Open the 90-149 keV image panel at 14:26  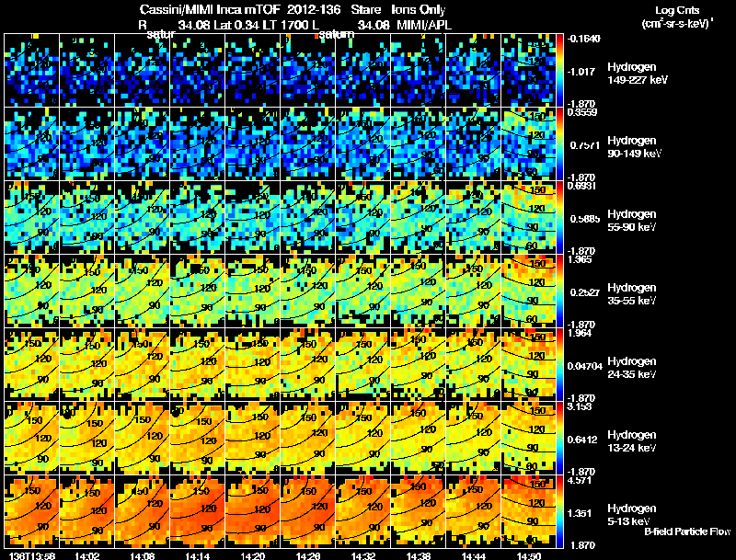tap(308, 143)
